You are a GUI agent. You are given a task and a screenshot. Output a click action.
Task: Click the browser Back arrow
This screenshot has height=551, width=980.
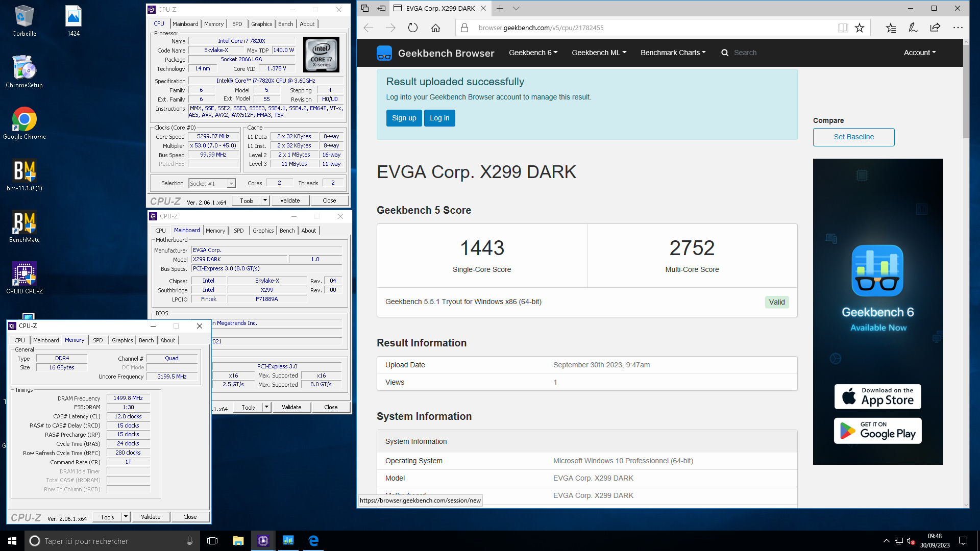[x=369, y=28]
